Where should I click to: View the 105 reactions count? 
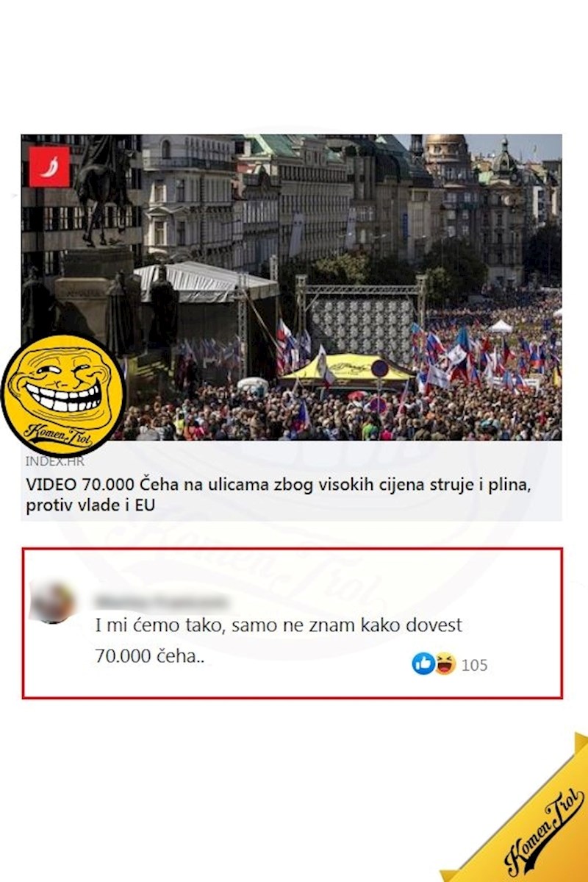pos(475,665)
